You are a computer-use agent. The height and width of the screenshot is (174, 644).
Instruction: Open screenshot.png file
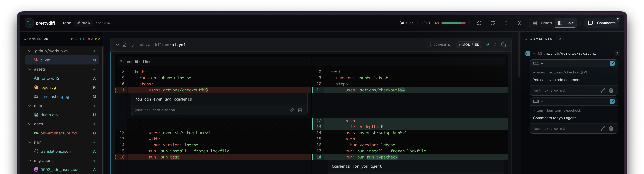[x=62, y=97]
